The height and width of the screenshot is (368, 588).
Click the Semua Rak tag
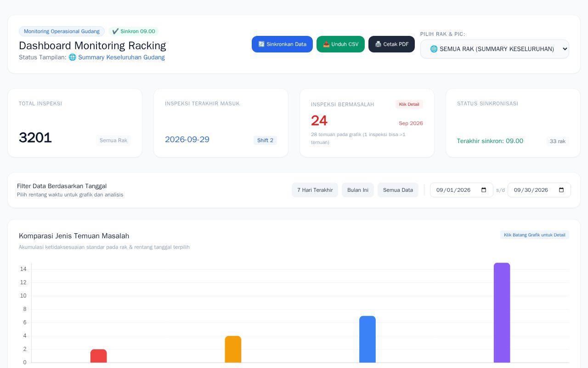point(113,140)
